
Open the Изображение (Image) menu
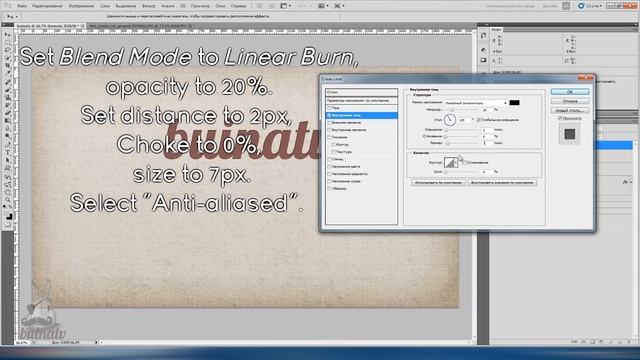pos(81,6)
